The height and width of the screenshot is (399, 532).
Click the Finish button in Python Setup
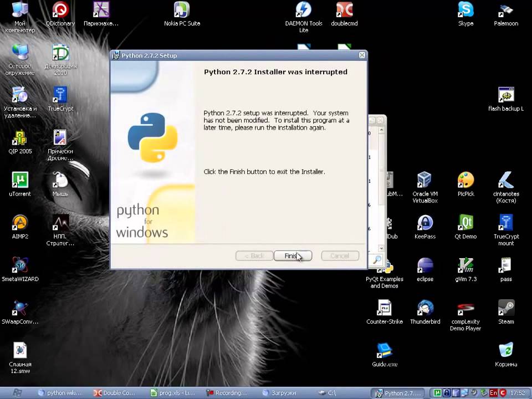coord(293,256)
